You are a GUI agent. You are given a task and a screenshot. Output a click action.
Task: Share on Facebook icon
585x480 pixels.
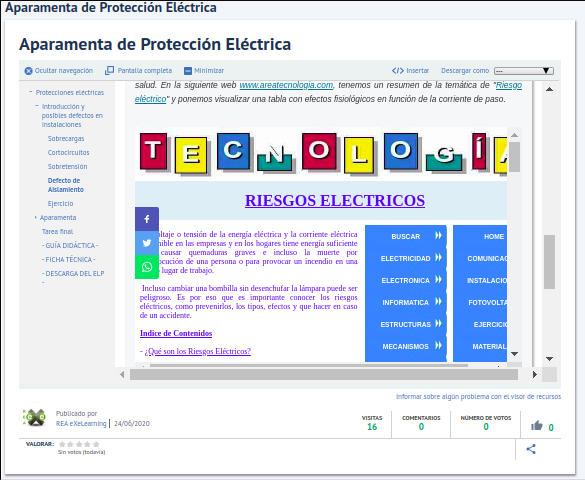[147, 219]
